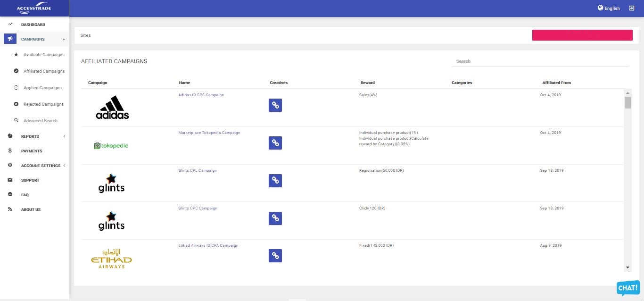Click the campaign Search field
Image resolution: width=644 pixels, height=301 pixels.
point(540,61)
